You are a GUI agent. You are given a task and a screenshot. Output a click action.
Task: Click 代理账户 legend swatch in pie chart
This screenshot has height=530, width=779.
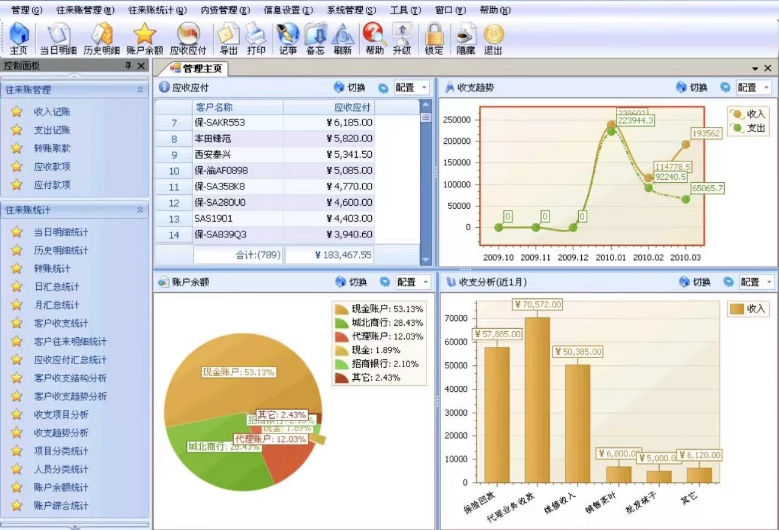tap(342, 336)
